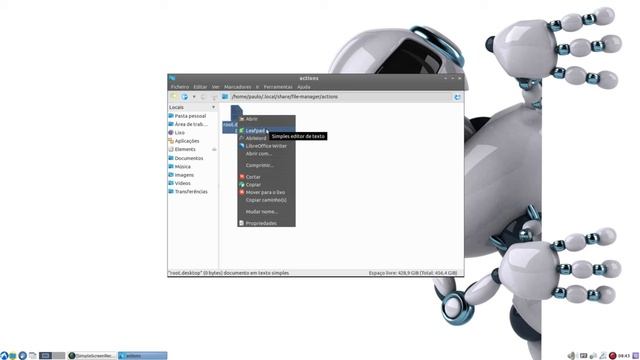Image resolution: width=640 pixels, height=360 pixels.
Task: Switch to the first workspace in the pager
Action: point(45,356)
